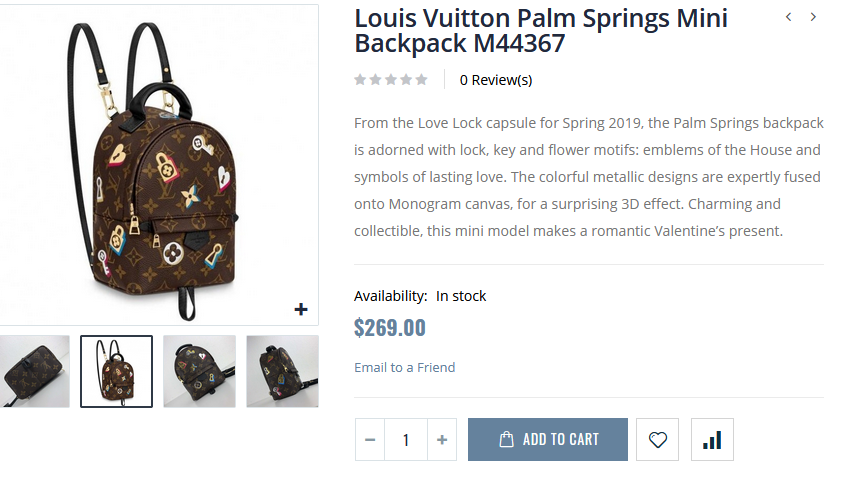This screenshot has width=848, height=479.
Task: Select second thumbnail with upright backpack
Action: click(x=116, y=371)
